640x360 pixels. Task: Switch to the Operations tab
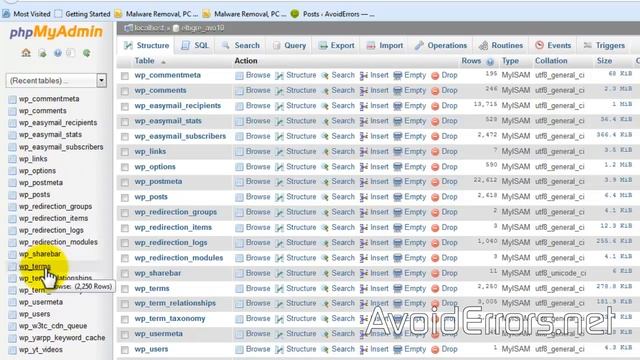pyautogui.click(x=441, y=46)
